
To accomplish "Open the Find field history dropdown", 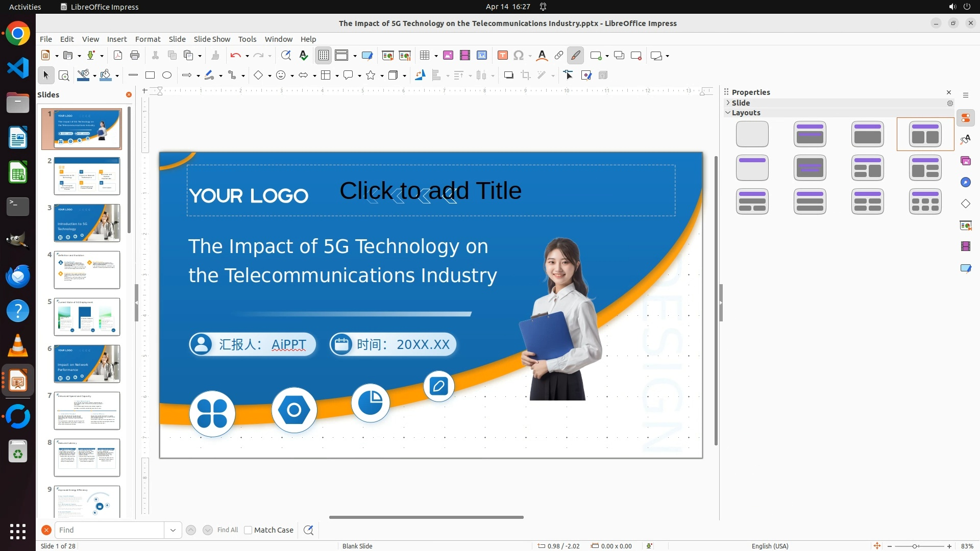I will [173, 530].
